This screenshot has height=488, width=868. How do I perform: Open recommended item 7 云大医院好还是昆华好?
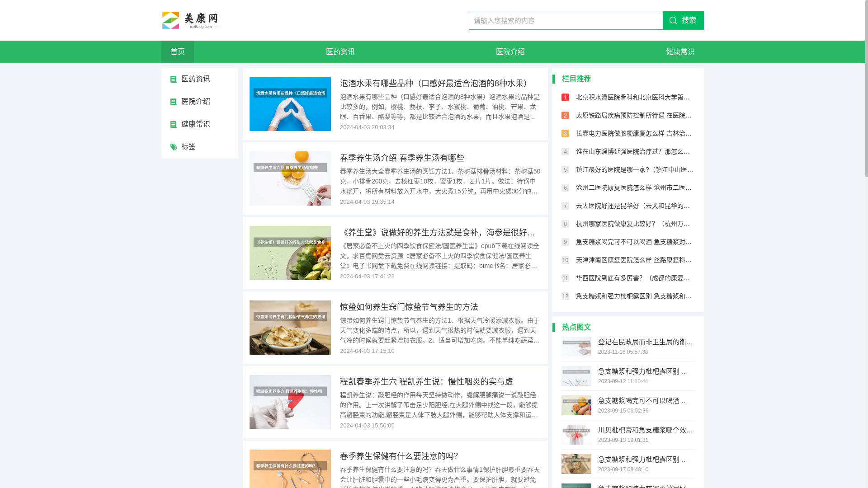coord(634,206)
